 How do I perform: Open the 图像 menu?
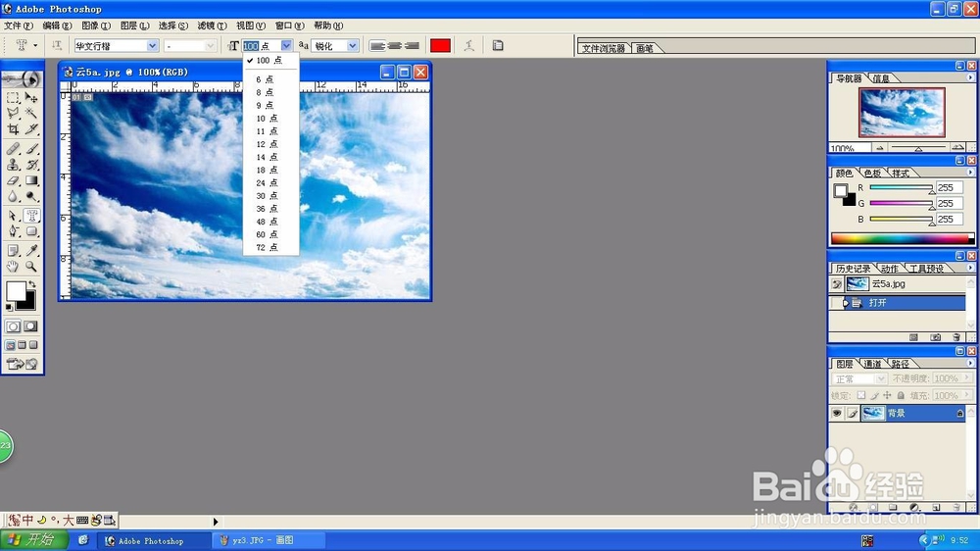(96, 25)
